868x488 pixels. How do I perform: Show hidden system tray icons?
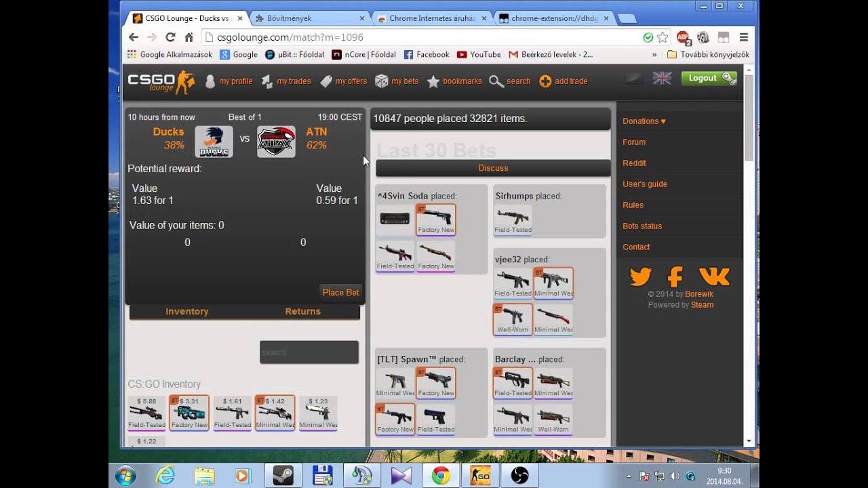point(629,476)
